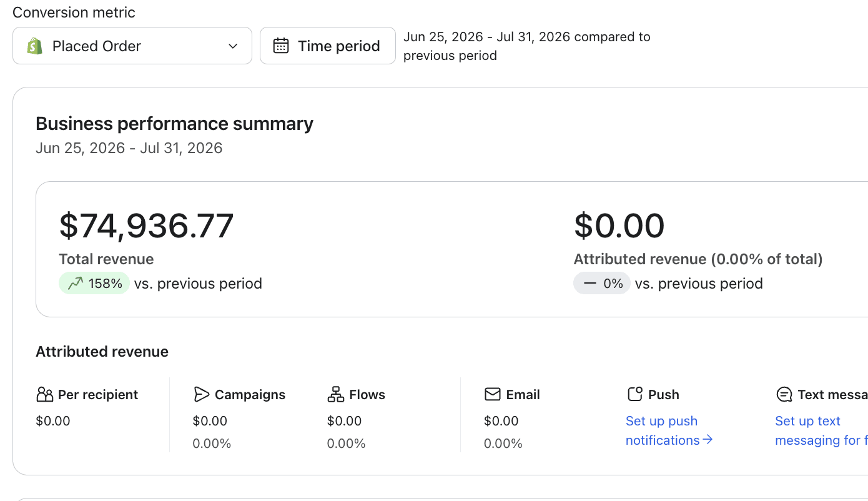The width and height of the screenshot is (868, 501).
Task: Click the Per recipient $0.00 value
Action: [x=53, y=421]
